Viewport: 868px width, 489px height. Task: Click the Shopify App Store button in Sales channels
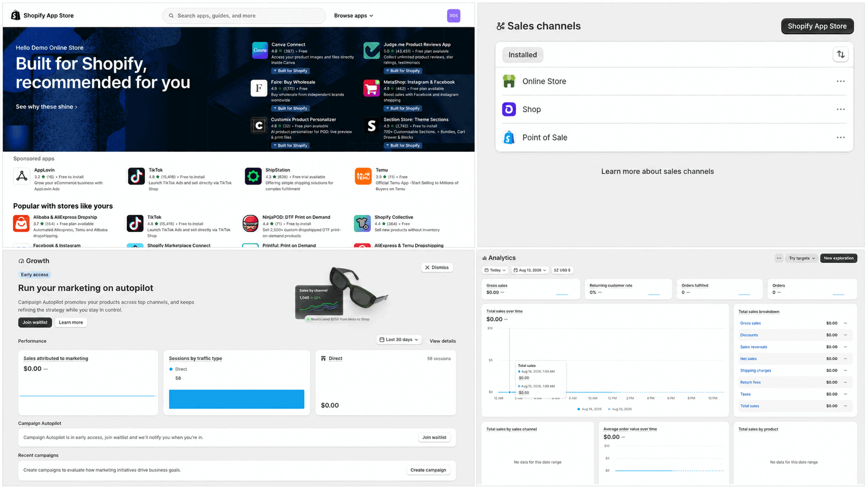click(817, 26)
